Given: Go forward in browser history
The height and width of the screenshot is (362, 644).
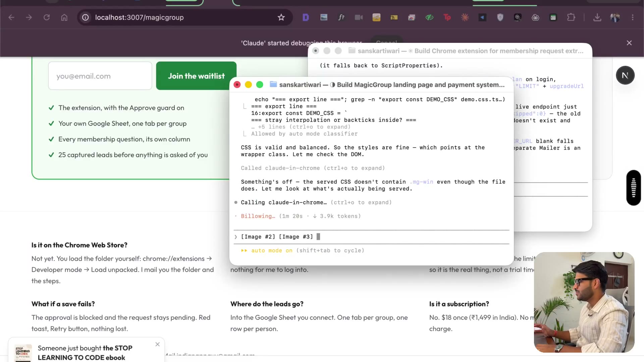Looking at the screenshot, I should click(29, 17).
